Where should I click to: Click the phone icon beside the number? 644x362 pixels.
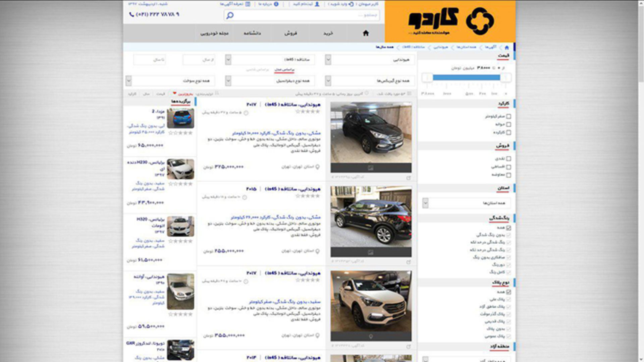(131, 14)
